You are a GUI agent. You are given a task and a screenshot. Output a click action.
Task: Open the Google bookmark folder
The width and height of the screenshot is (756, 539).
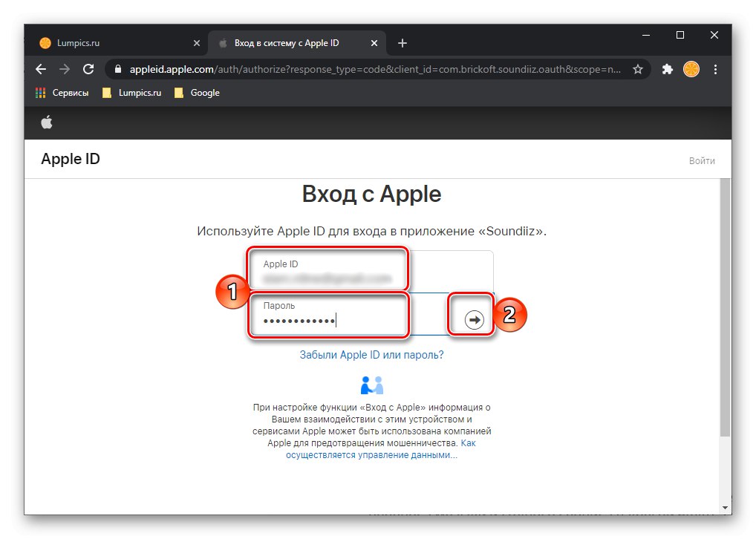click(x=197, y=93)
